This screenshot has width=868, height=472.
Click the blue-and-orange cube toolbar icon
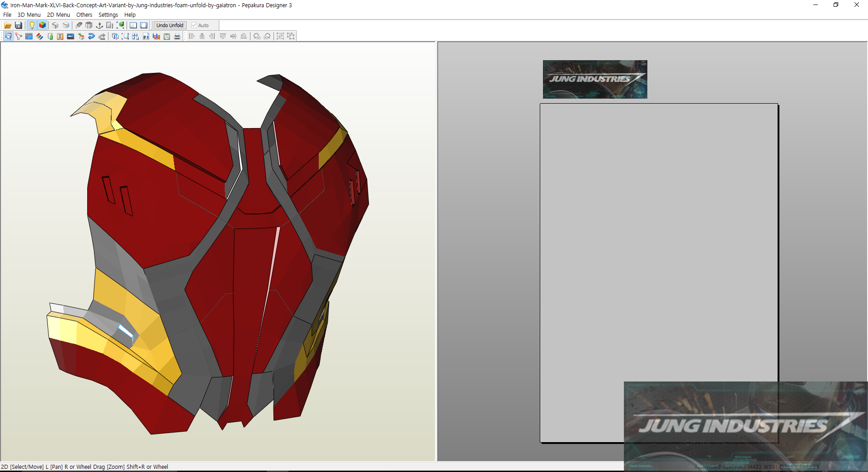click(66, 25)
